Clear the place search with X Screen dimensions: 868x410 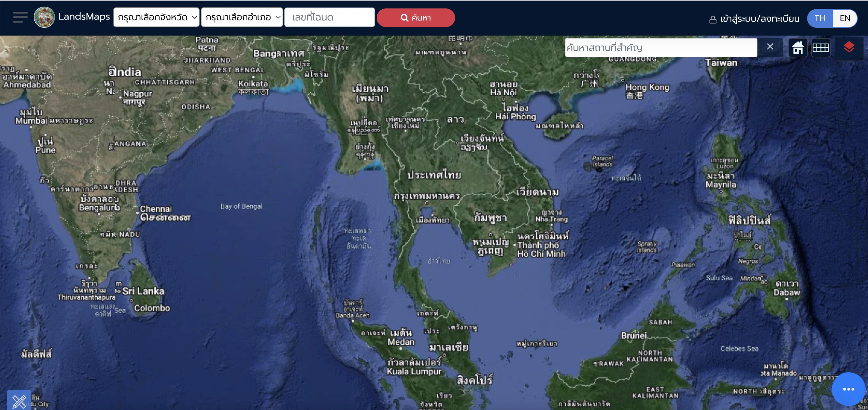[770, 47]
